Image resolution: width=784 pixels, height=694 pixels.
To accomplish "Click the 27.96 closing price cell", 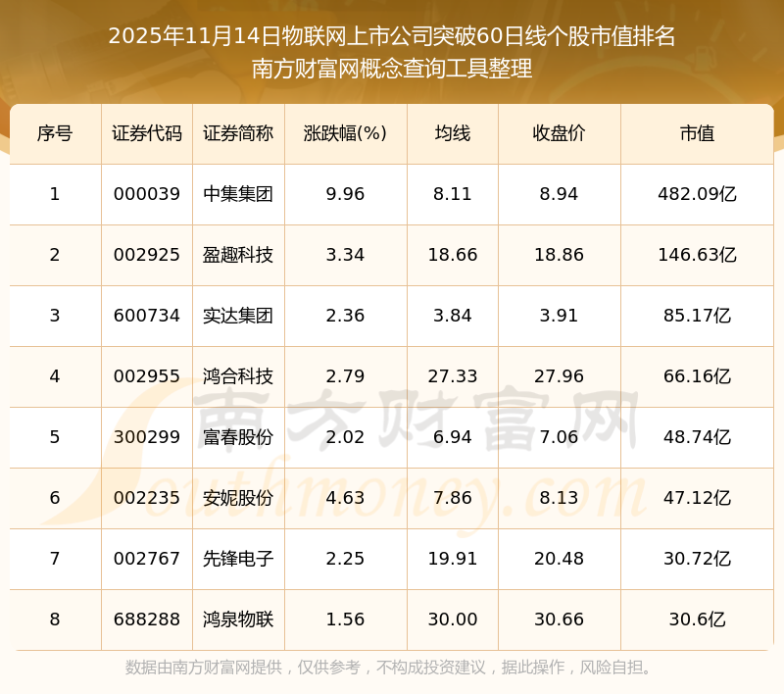I will coord(559,376).
